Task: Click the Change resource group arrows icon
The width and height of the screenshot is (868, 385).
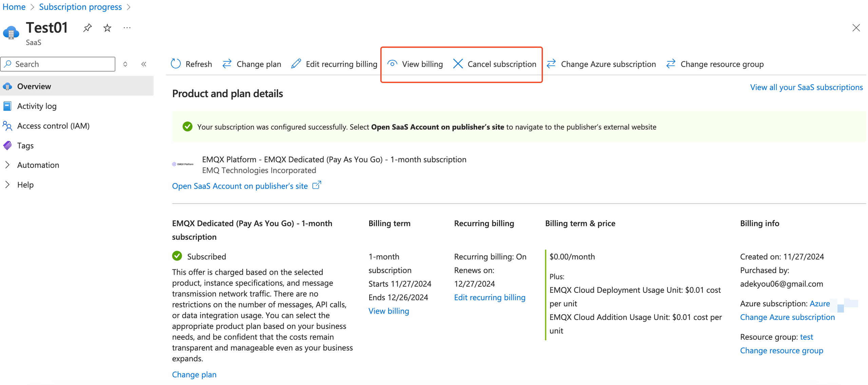Action: [670, 64]
